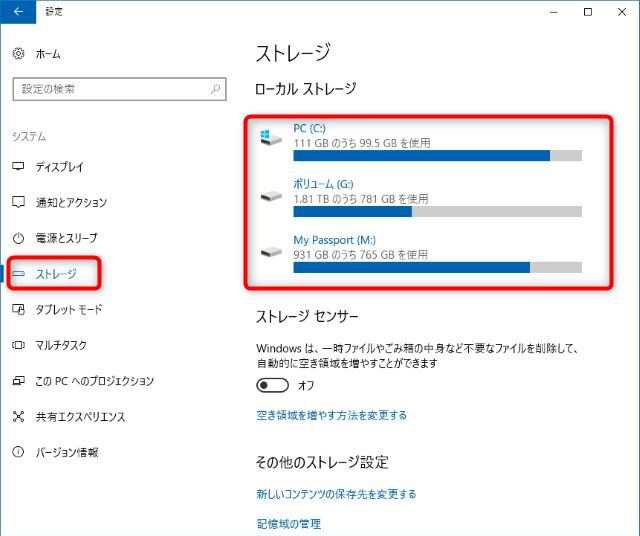Image resolution: width=640 pixels, height=536 pixels.
Task: Select ストレージ in the sidebar
Action: pos(56,274)
